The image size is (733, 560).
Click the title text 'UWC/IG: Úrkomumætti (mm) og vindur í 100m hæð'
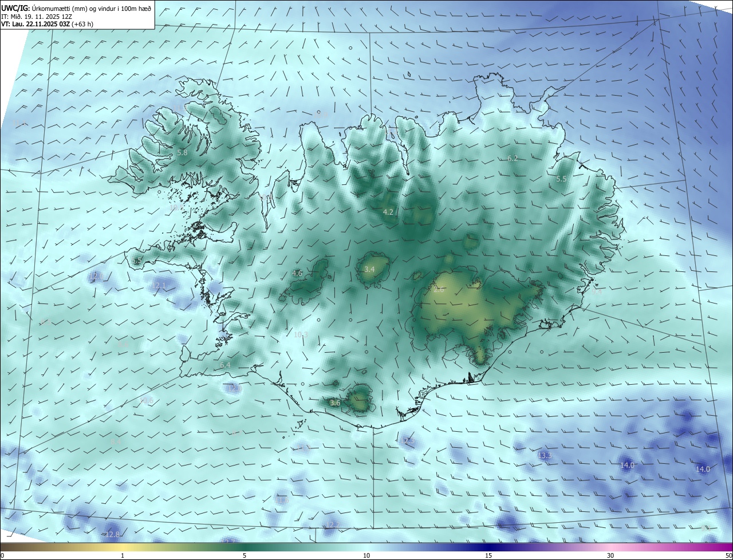[76, 9]
